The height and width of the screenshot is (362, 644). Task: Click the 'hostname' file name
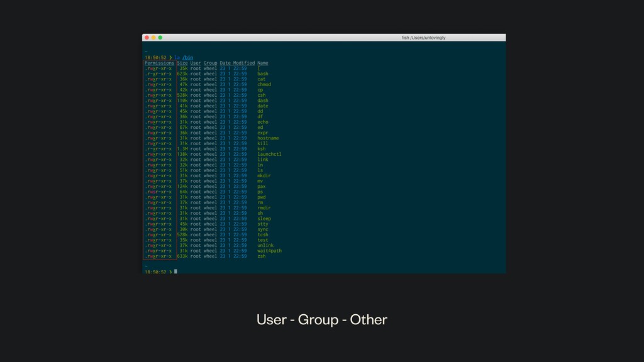[x=268, y=138]
